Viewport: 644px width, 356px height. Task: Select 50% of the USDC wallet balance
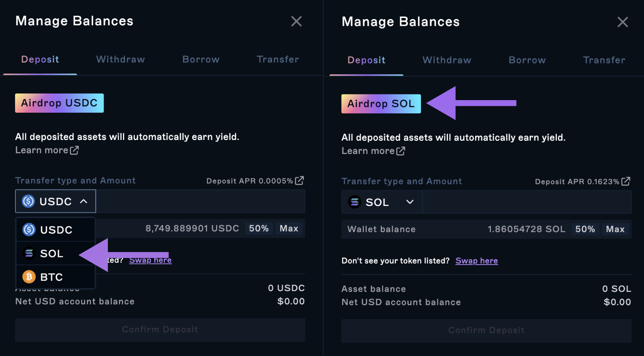(x=259, y=229)
